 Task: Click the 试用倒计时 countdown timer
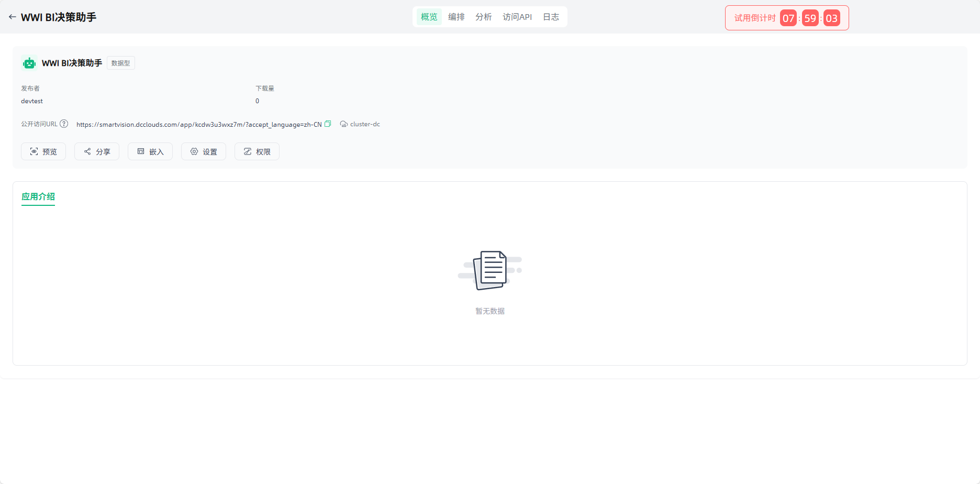tap(786, 18)
